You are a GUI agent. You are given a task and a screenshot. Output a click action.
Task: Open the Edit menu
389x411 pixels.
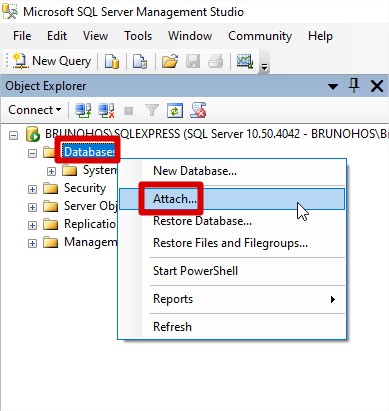pyautogui.click(x=57, y=36)
